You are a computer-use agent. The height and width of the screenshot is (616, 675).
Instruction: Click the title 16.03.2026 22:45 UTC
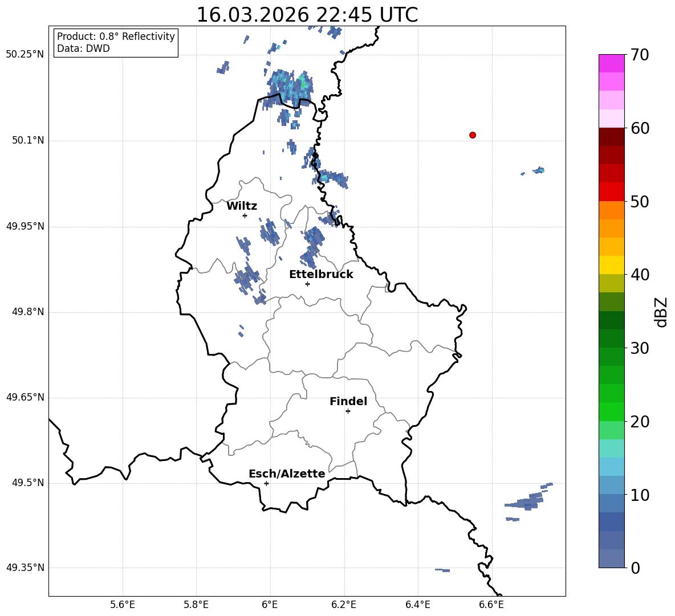[307, 15]
